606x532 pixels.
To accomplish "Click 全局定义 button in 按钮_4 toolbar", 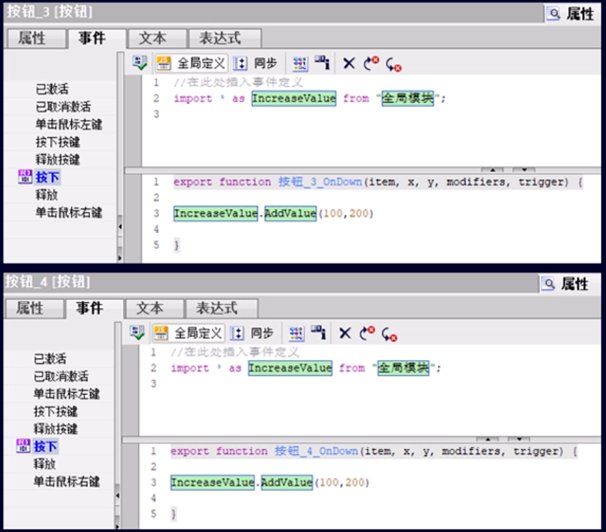I will coord(188,333).
